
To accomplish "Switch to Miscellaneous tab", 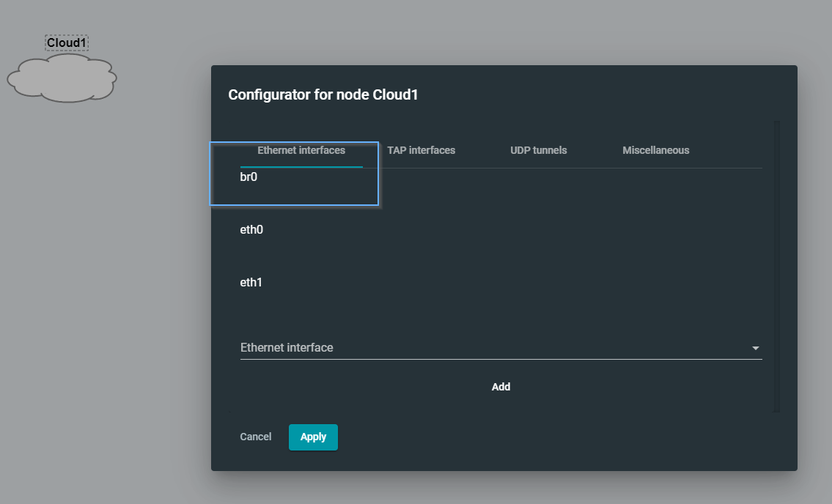I will [656, 151].
